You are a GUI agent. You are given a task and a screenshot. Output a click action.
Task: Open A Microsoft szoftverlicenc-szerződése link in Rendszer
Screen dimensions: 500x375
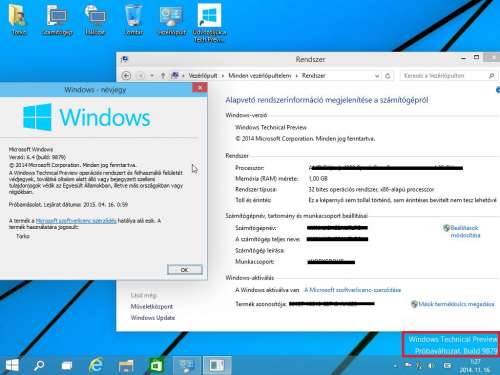353,290
